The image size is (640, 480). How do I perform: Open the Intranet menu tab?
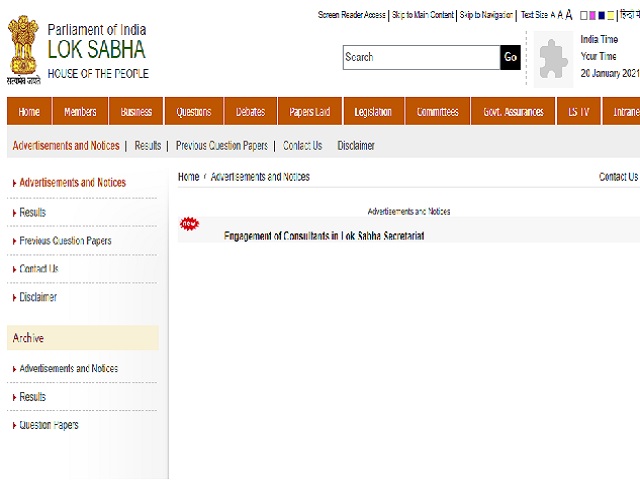[x=621, y=111]
